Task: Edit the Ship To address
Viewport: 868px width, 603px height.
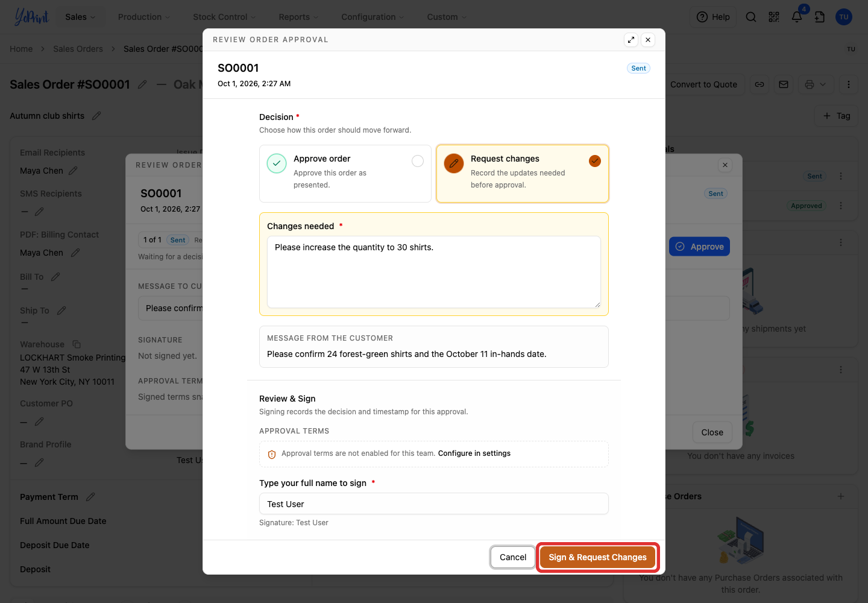Action: (x=61, y=311)
